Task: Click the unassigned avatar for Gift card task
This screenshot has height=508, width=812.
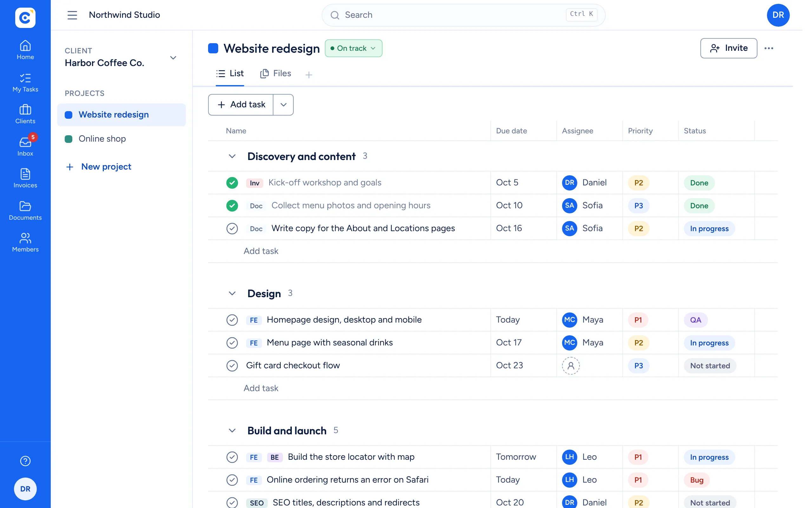Action: pos(571,365)
